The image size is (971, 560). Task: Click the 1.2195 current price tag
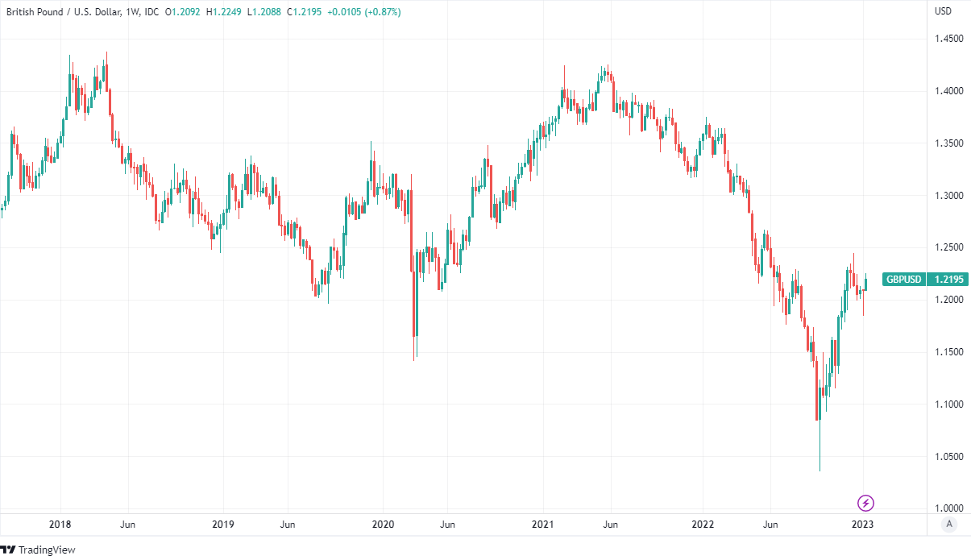point(949,280)
